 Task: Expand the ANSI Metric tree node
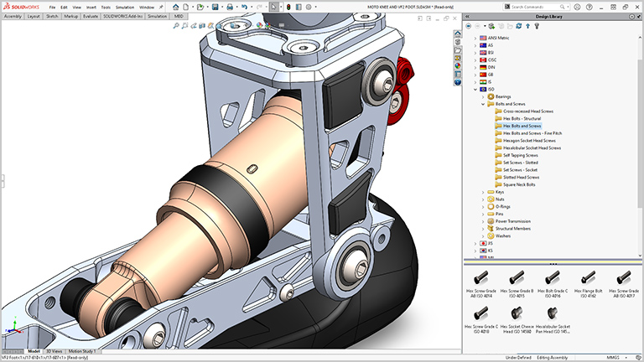[475, 39]
